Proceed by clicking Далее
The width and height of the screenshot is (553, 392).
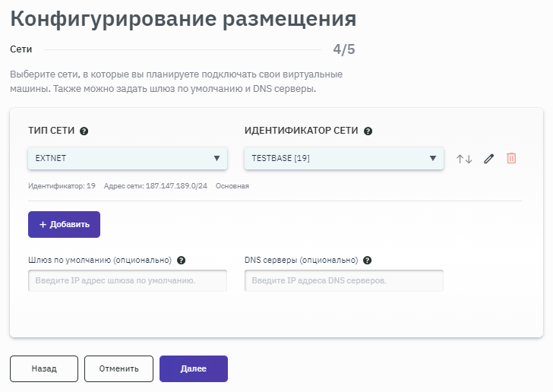coord(193,368)
